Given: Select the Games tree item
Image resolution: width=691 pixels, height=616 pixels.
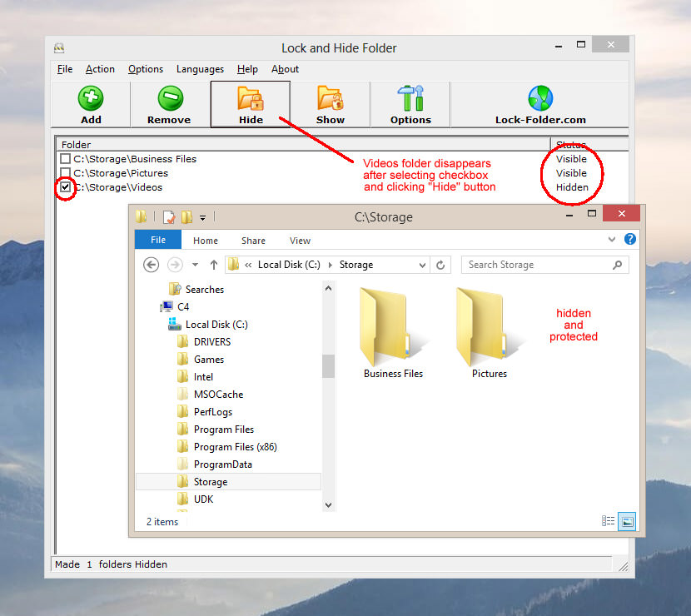Looking at the screenshot, I should [x=209, y=359].
